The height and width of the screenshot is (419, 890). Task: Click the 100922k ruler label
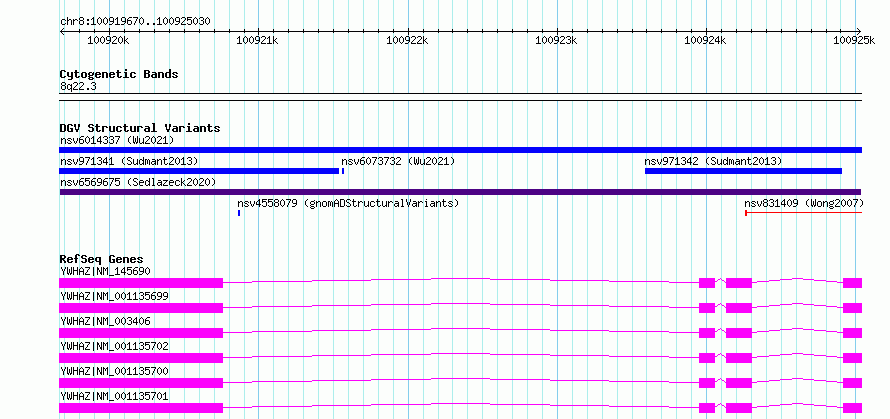[x=407, y=40]
